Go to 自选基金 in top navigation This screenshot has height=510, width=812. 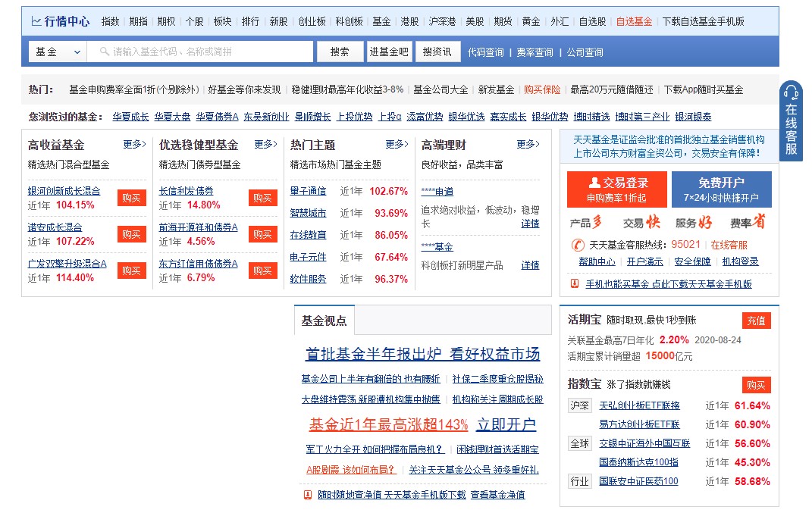(x=634, y=21)
